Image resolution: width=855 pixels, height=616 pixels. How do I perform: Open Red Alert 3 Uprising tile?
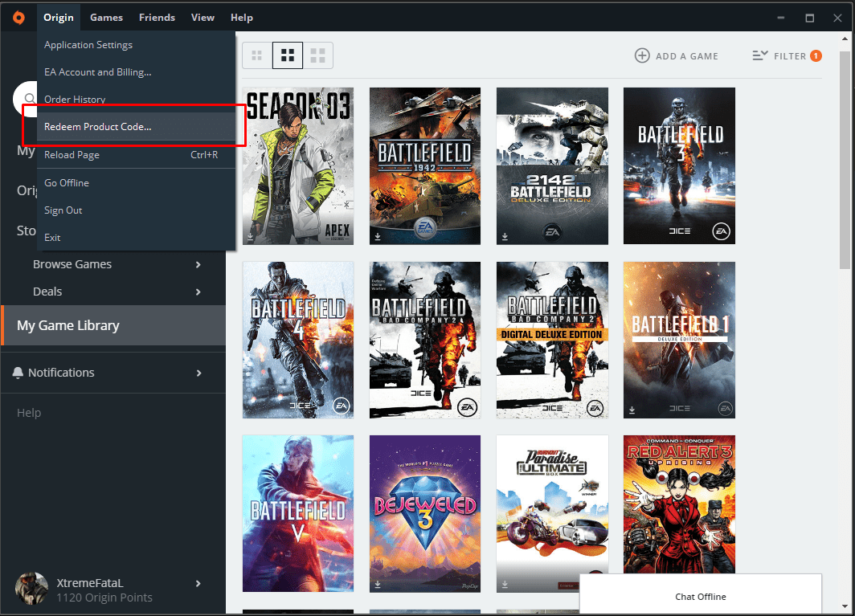click(x=679, y=504)
